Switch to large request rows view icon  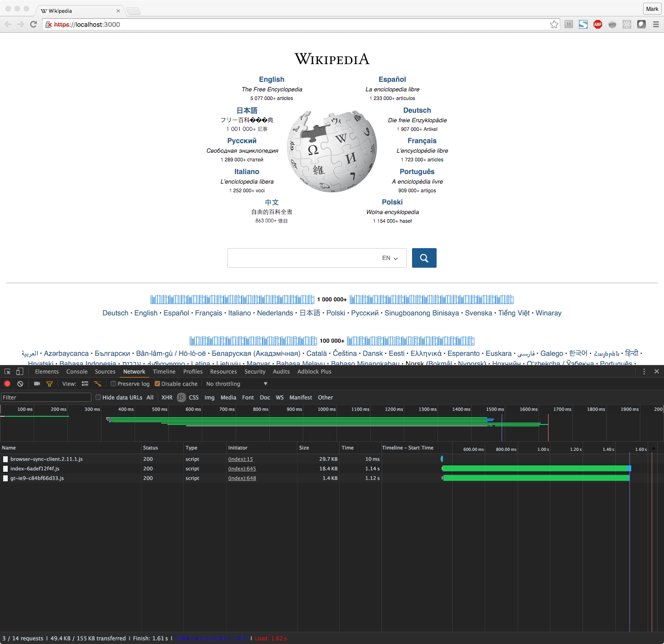pyautogui.click(x=85, y=384)
